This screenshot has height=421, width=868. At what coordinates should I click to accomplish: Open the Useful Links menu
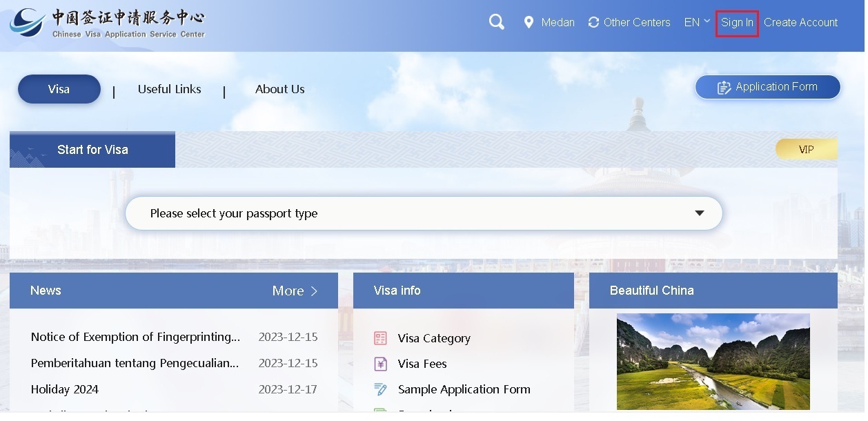coord(169,89)
